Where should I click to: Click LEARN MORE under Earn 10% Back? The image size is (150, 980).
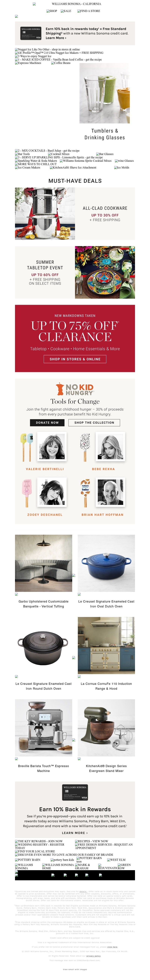click(75, 833)
